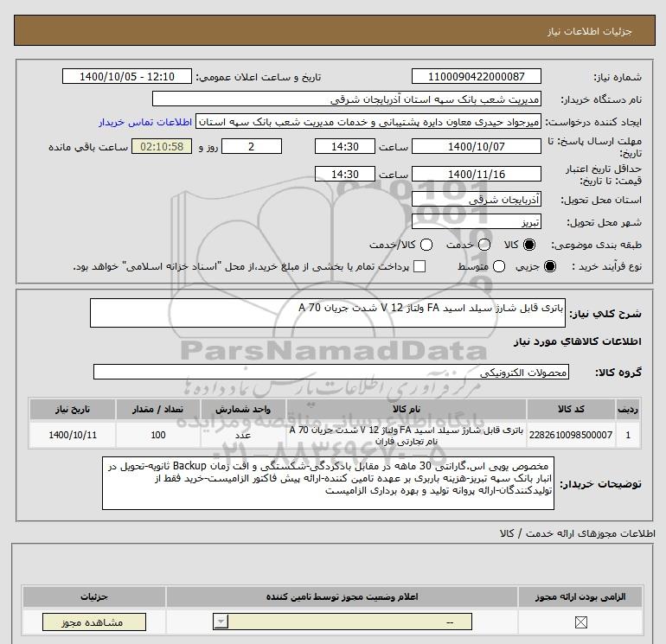Image resolution: width=666 pixels, height=644 pixels.
Task: Click the announcement date field 1400/10/05 - 12:10
Action: pyautogui.click(x=126, y=76)
